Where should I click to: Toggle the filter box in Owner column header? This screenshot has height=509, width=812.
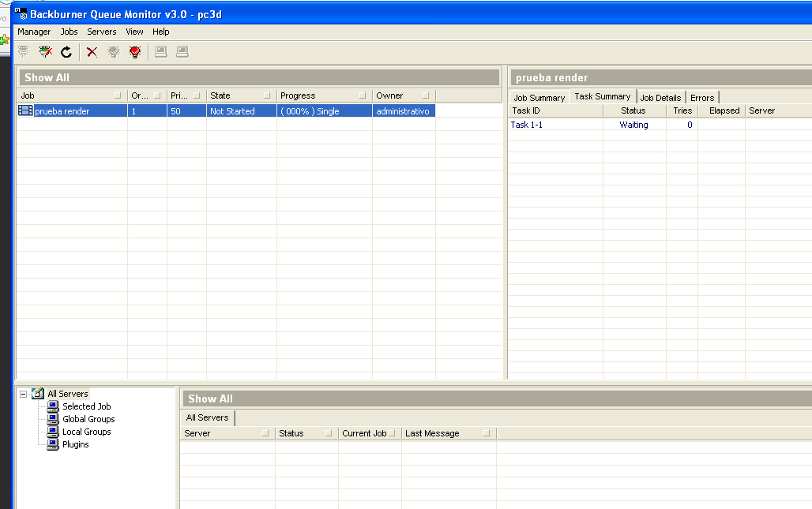click(x=425, y=95)
